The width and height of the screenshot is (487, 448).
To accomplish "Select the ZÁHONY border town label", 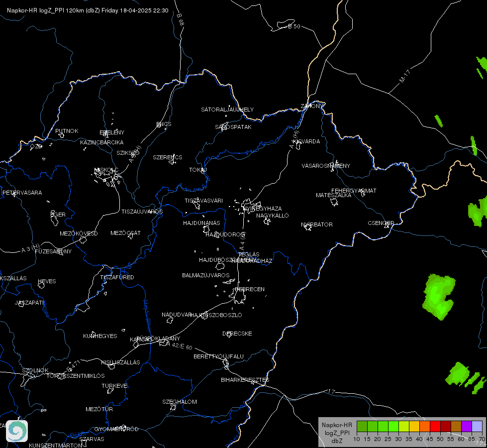I will (312, 106).
